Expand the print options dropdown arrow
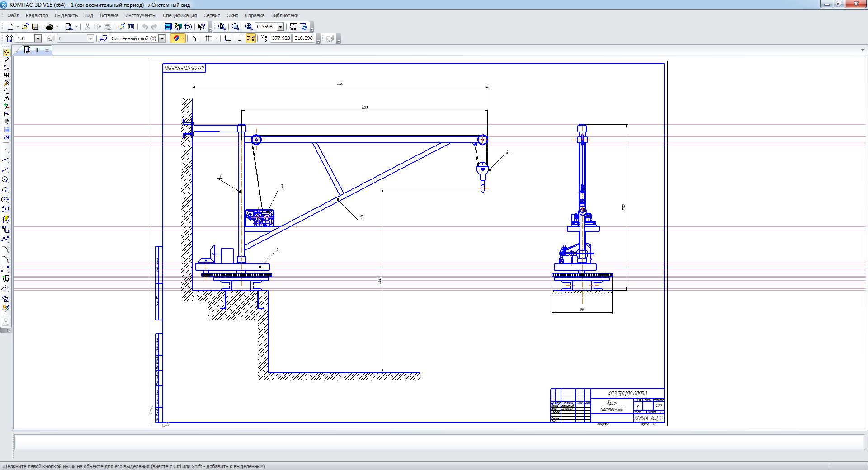This screenshot has width=868, height=470. [57, 27]
